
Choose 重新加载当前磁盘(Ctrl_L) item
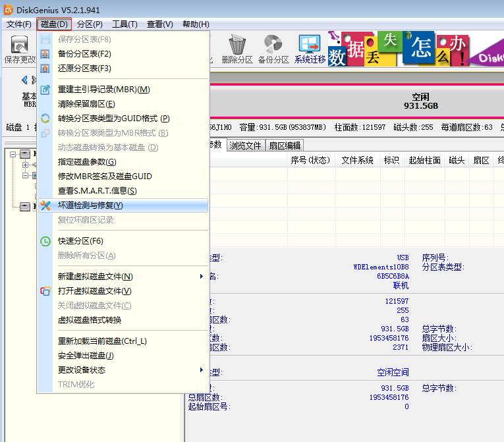coord(123,341)
